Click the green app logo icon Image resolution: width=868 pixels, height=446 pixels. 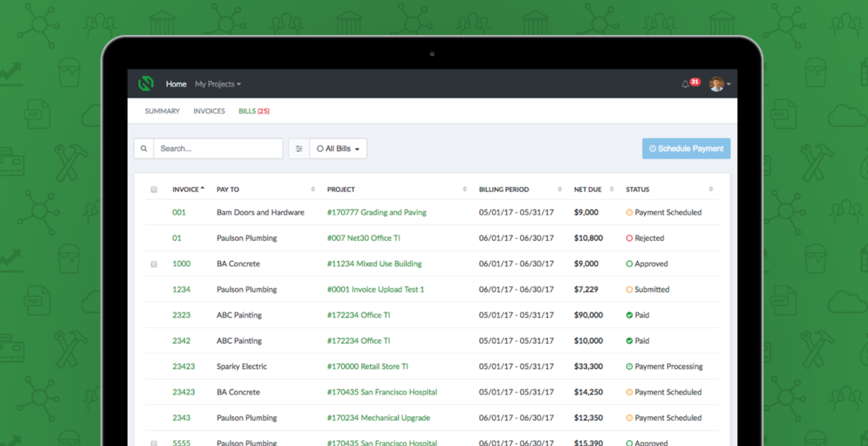(x=146, y=84)
